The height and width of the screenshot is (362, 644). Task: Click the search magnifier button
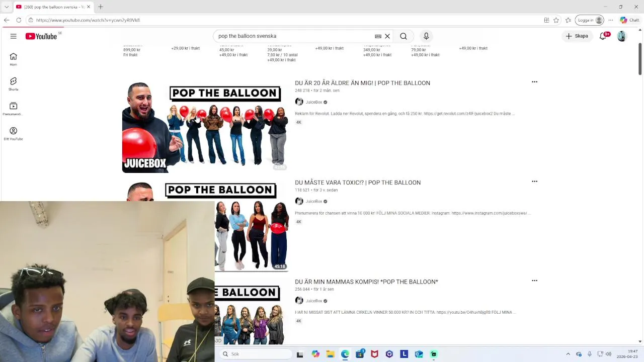404,36
